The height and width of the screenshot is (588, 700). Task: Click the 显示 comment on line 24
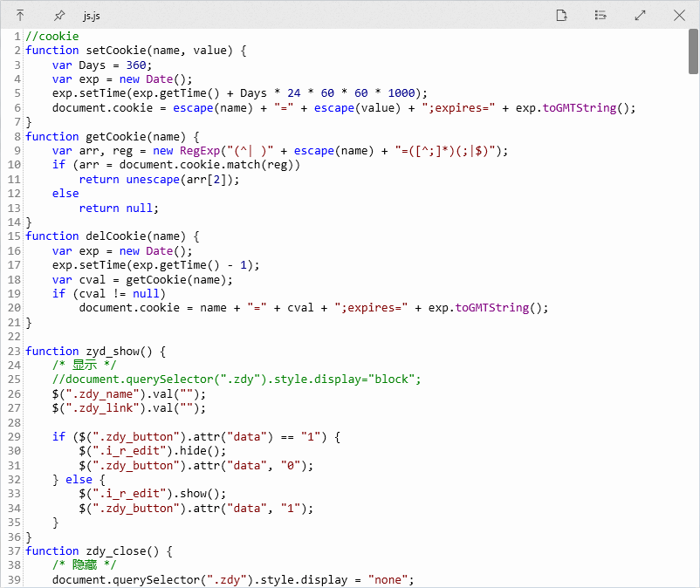coord(85,365)
